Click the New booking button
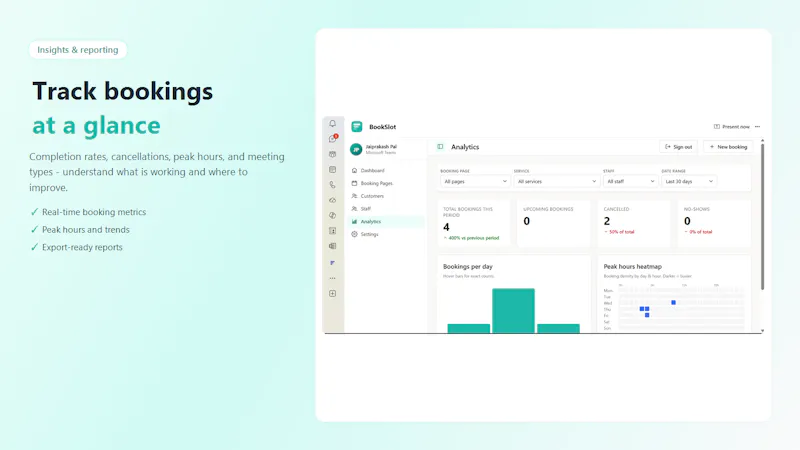 729,147
